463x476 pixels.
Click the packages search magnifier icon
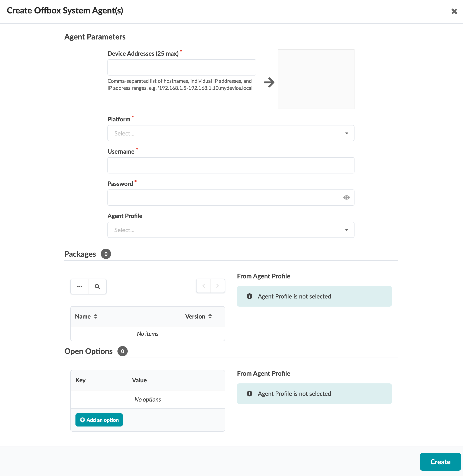[97, 286]
